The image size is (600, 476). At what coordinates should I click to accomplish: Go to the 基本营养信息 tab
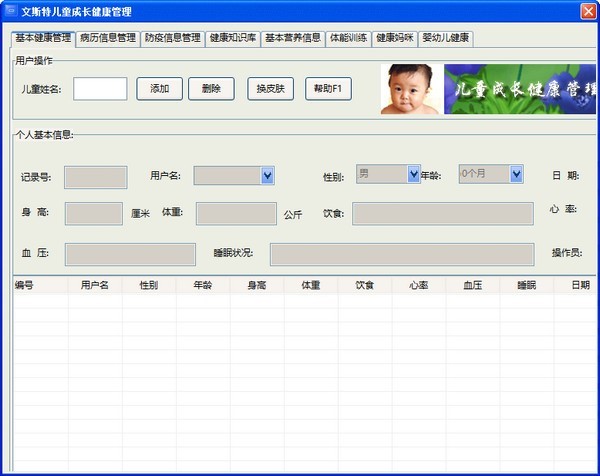[293, 39]
